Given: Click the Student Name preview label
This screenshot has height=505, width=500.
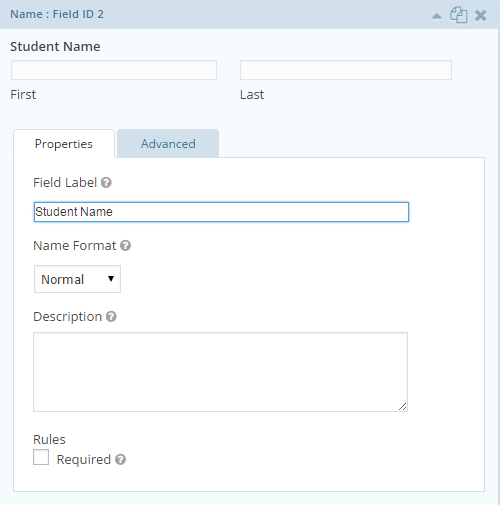Looking at the screenshot, I should [55, 47].
